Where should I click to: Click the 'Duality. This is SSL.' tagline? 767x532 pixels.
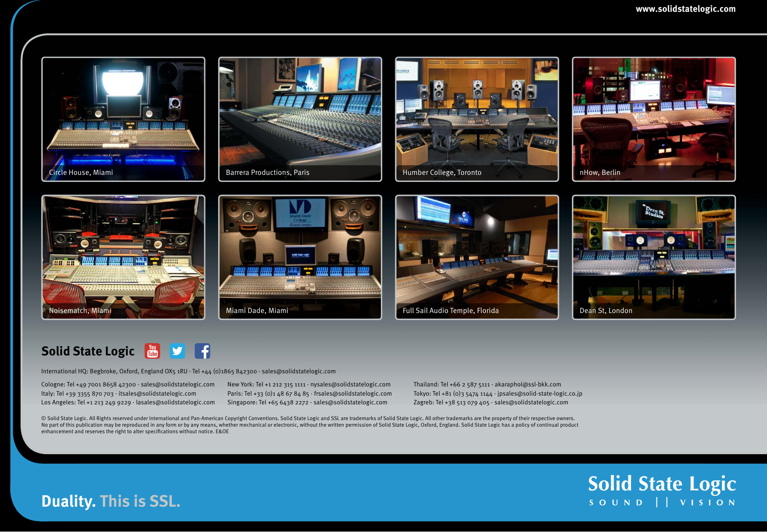click(x=111, y=501)
